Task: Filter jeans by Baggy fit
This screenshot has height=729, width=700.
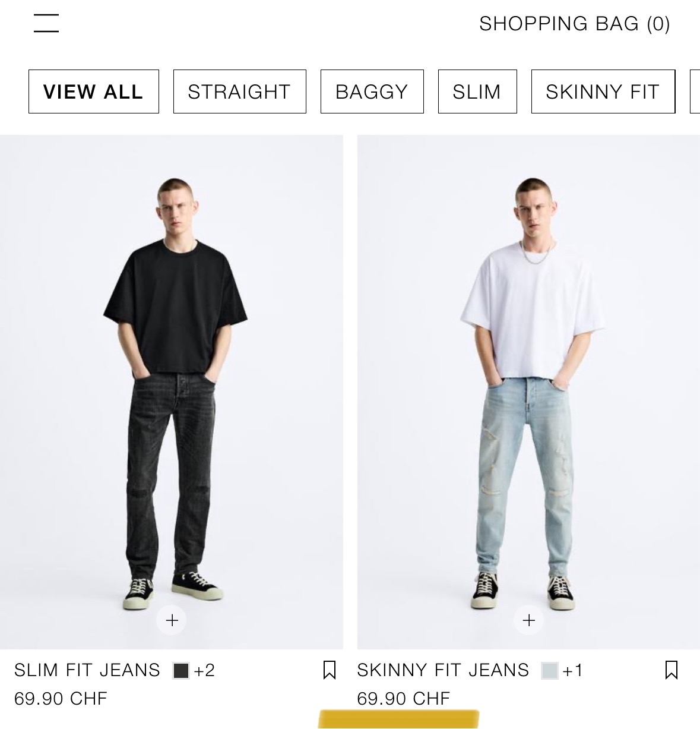Action: [372, 91]
